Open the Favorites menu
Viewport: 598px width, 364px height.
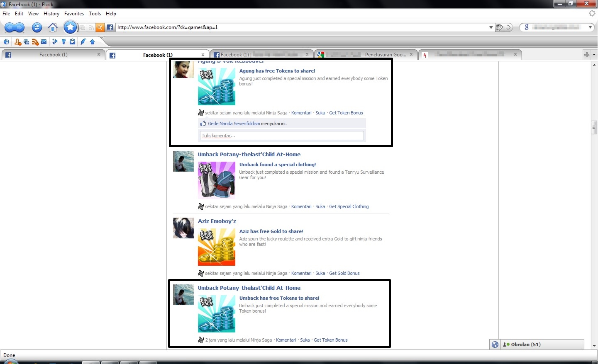coord(74,14)
